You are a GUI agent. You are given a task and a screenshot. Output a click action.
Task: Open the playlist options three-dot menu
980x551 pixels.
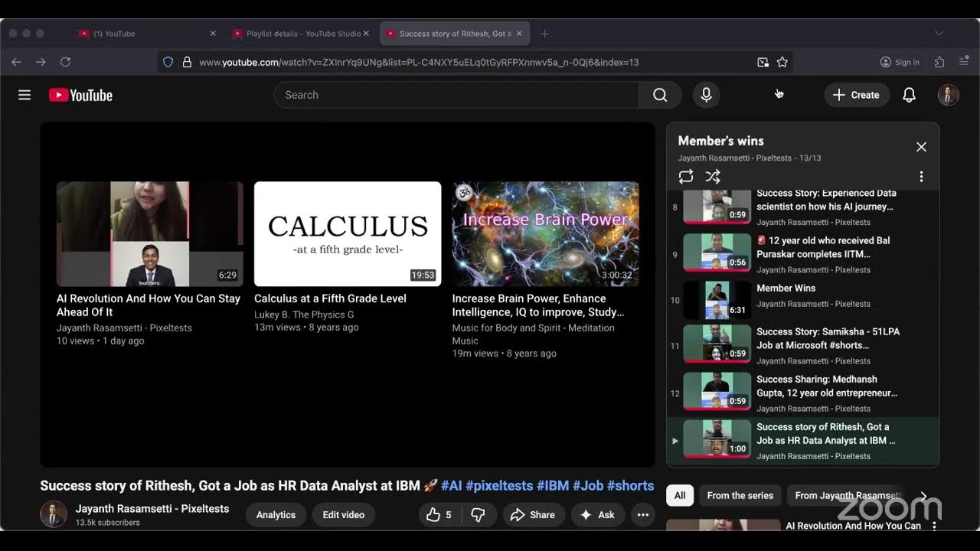pos(921,177)
